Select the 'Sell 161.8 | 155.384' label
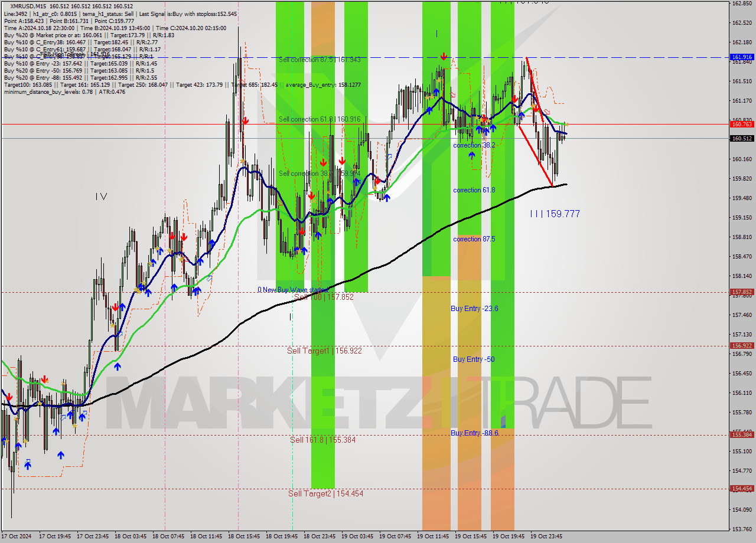This screenshot has height=543, width=756. tap(322, 440)
